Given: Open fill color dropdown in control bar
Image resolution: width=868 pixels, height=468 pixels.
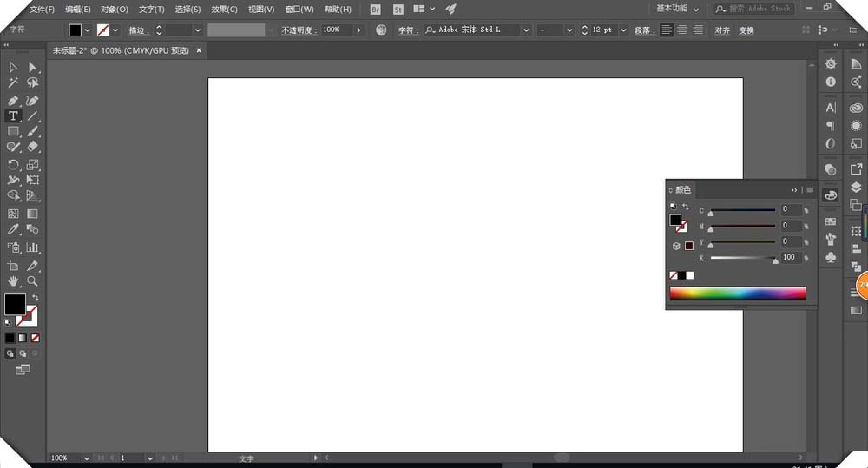Looking at the screenshot, I should click(87, 30).
